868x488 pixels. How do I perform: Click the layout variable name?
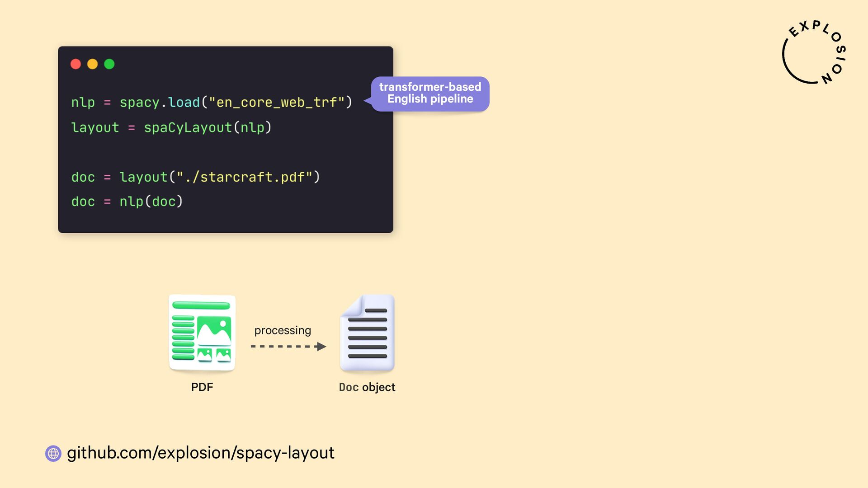coord(95,127)
